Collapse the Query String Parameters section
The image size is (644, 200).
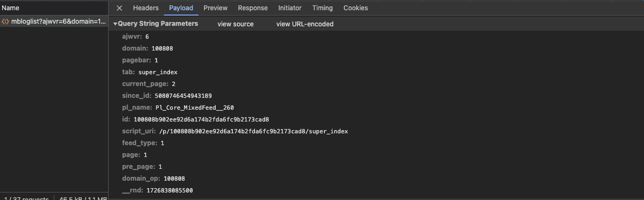116,24
